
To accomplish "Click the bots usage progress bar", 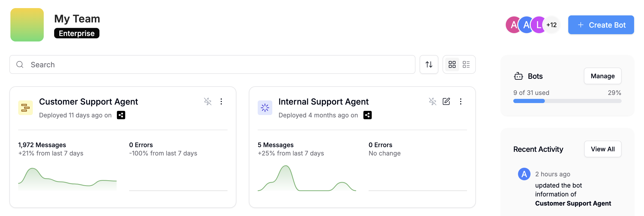I will point(567,101).
